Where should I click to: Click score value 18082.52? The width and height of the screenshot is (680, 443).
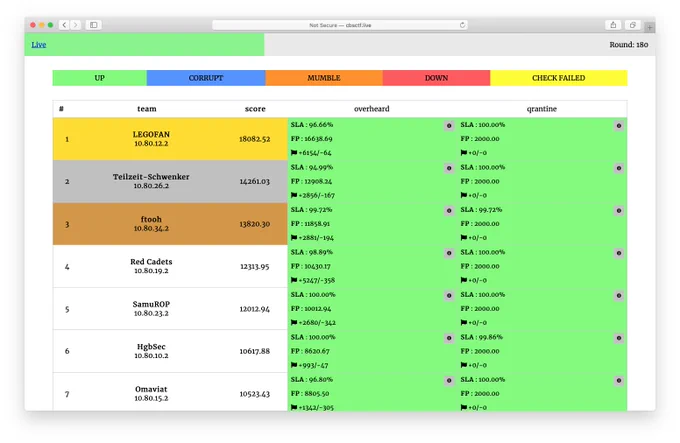pyautogui.click(x=255, y=139)
